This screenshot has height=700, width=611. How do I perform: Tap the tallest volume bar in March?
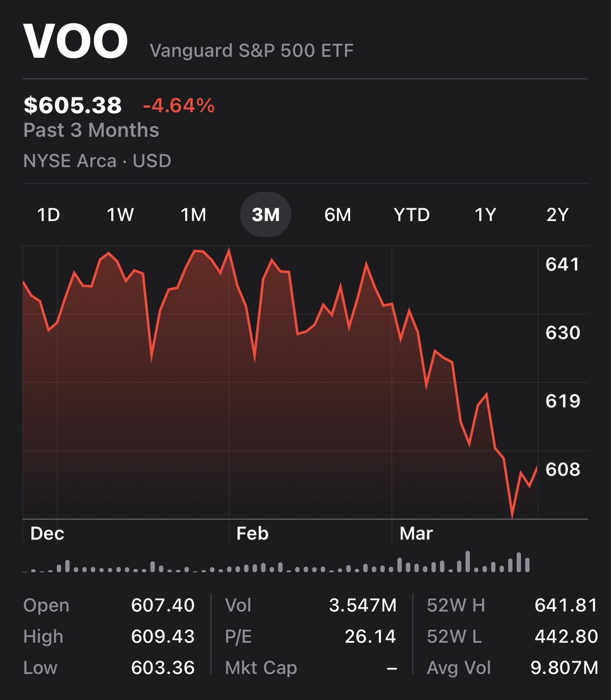pyautogui.click(x=468, y=562)
